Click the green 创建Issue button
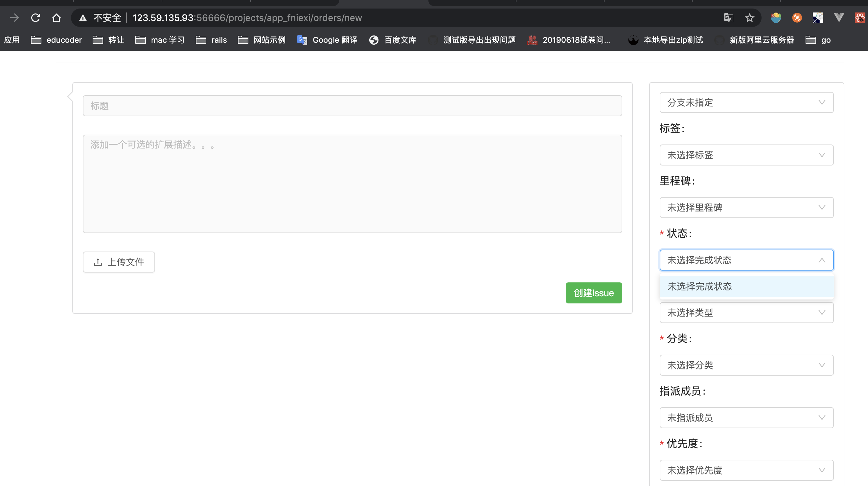Viewport: 868px width, 486px height. click(x=593, y=293)
